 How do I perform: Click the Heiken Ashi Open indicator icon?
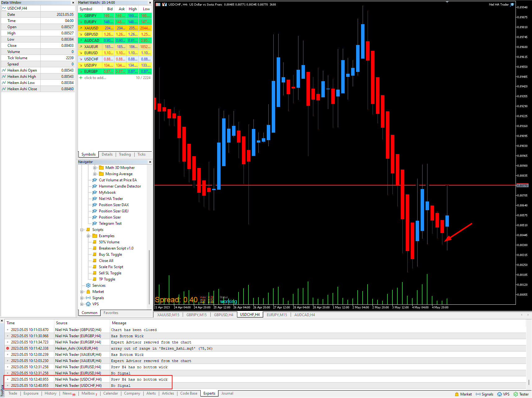coord(4,70)
